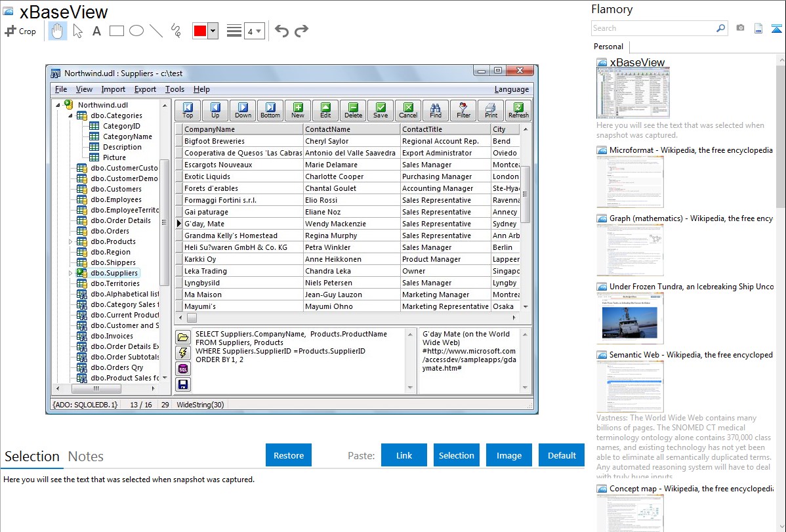Move down one record
This screenshot has width=786, height=532.
243,110
